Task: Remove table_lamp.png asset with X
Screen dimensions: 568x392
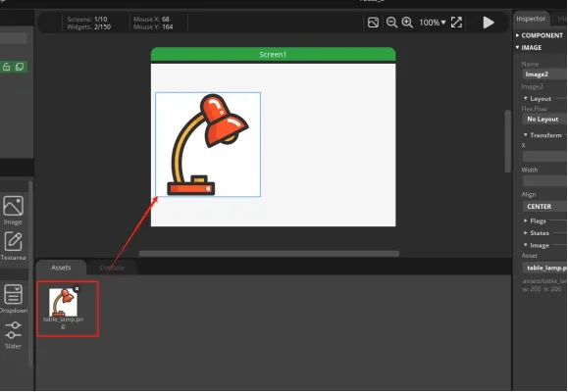Action: point(77,289)
